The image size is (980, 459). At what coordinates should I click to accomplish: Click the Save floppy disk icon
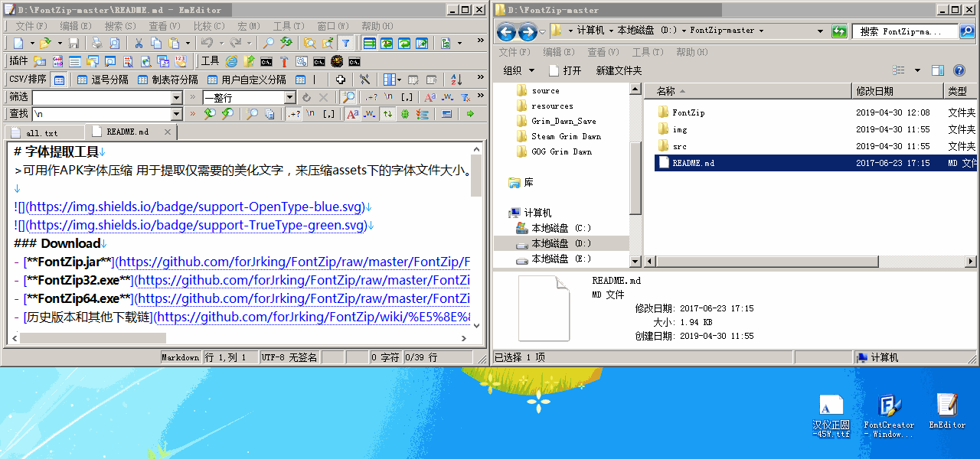[73, 44]
